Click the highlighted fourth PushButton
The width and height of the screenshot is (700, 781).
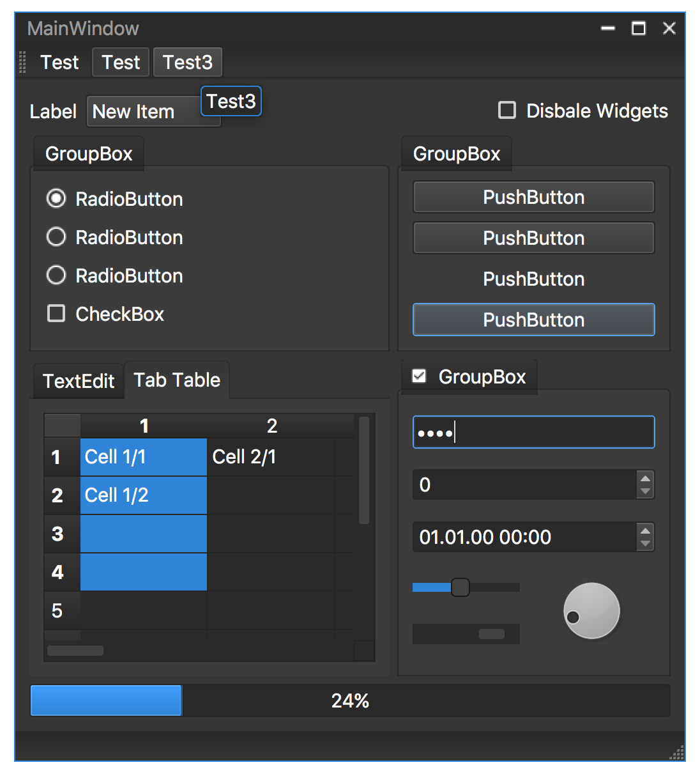[x=534, y=320]
